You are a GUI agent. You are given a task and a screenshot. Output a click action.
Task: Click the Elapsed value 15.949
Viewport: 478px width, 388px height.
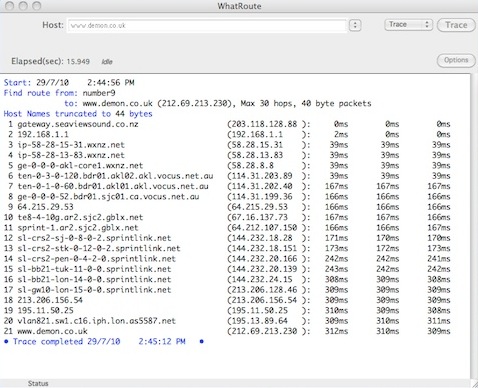point(78,62)
